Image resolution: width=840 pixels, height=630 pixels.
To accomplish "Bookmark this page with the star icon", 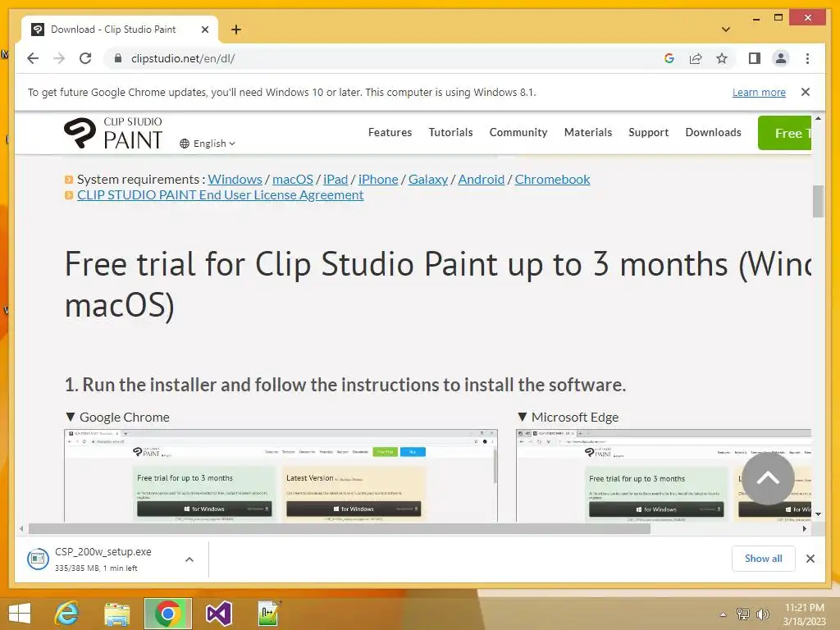I will tap(722, 58).
